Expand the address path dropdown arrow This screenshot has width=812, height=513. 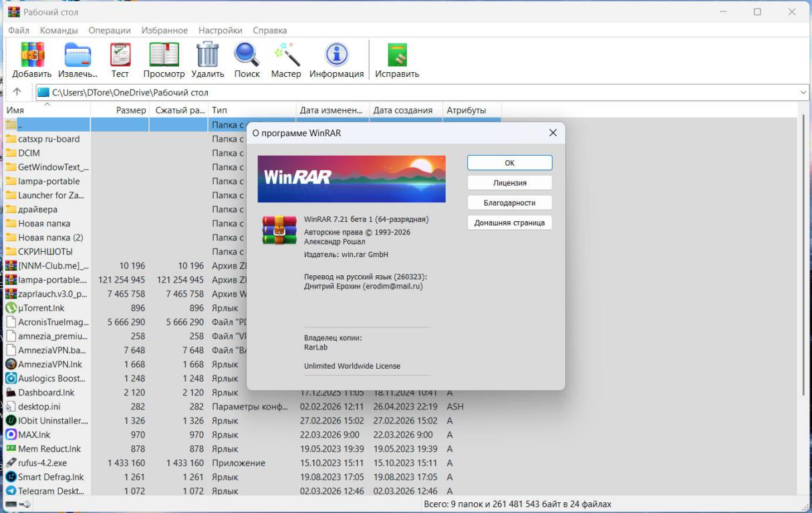[x=803, y=93]
